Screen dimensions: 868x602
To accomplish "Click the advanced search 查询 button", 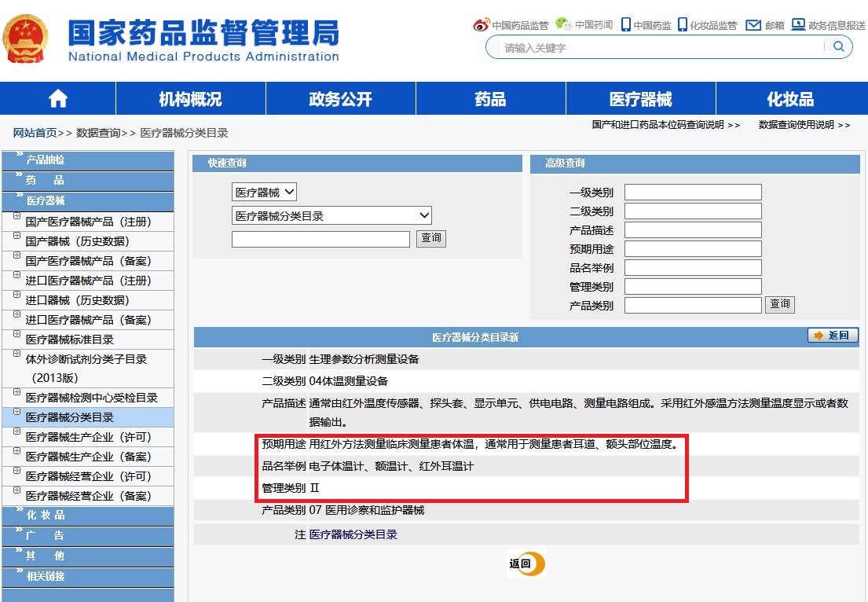I will coord(780,304).
